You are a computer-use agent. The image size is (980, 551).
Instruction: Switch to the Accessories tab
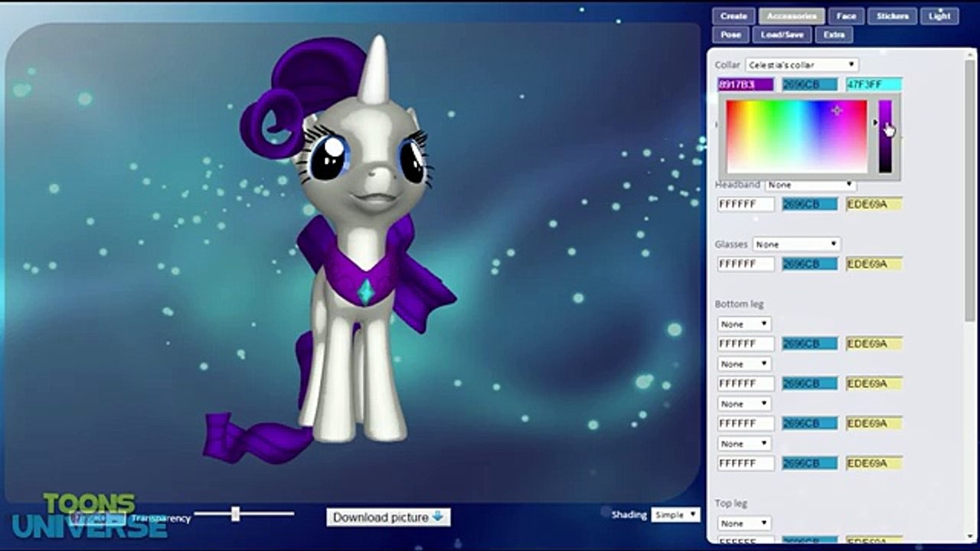coord(792,16)
